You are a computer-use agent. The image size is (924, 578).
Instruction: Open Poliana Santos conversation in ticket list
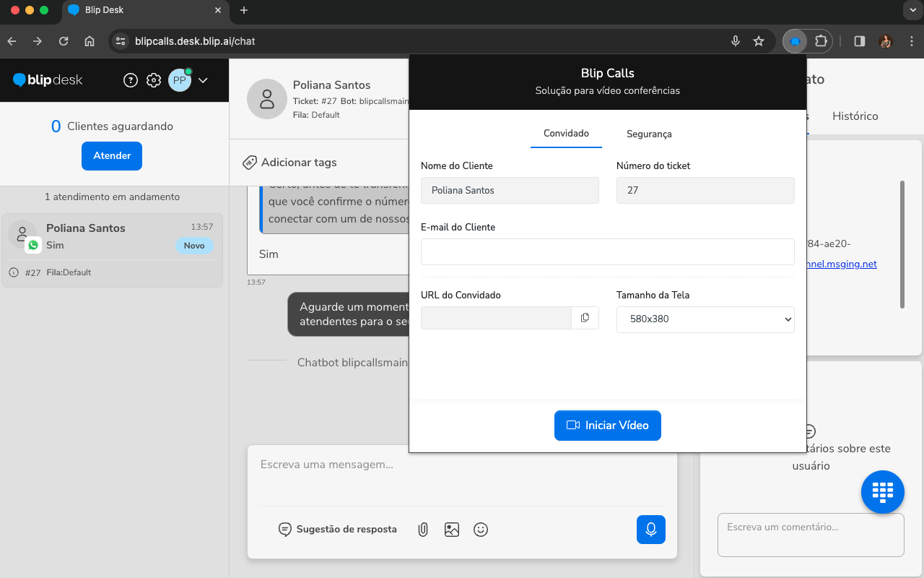tap(112, 250)
